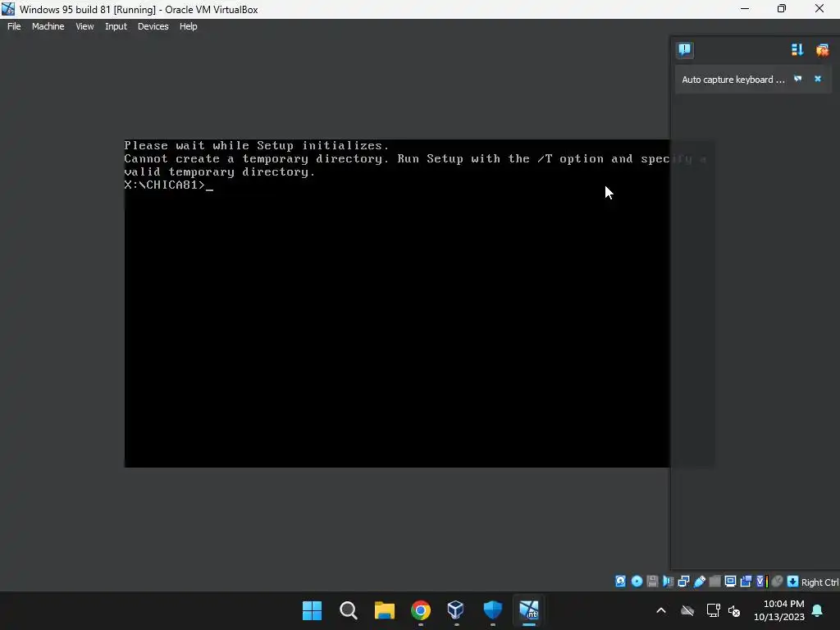Click the delete finished notifications icon
This screenshot has width=840, height=630.
click(822, 50)
